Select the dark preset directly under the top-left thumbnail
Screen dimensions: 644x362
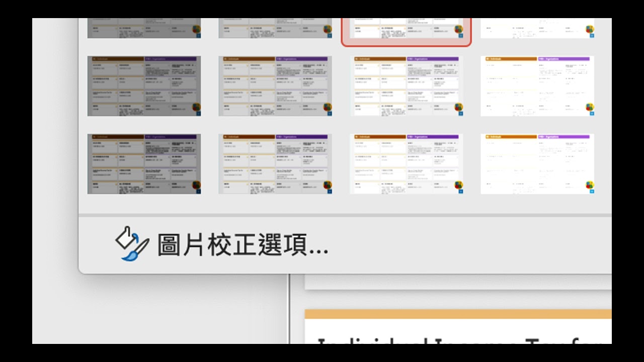[143, 85]
